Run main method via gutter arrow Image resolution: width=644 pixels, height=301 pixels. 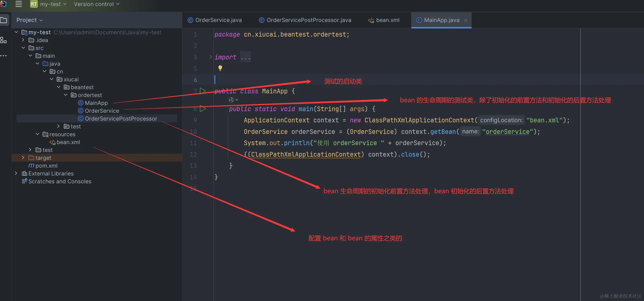click(x=203, y=109)
